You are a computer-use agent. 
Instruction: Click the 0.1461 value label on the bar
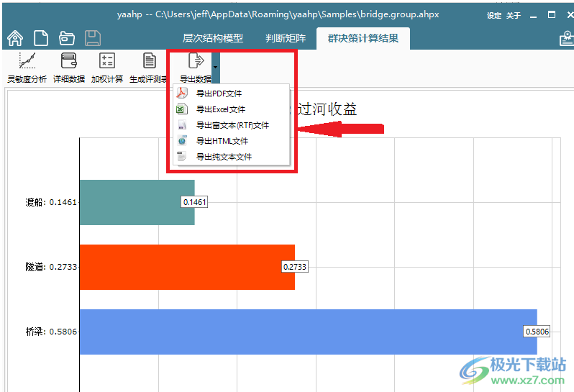click(194, 202)
